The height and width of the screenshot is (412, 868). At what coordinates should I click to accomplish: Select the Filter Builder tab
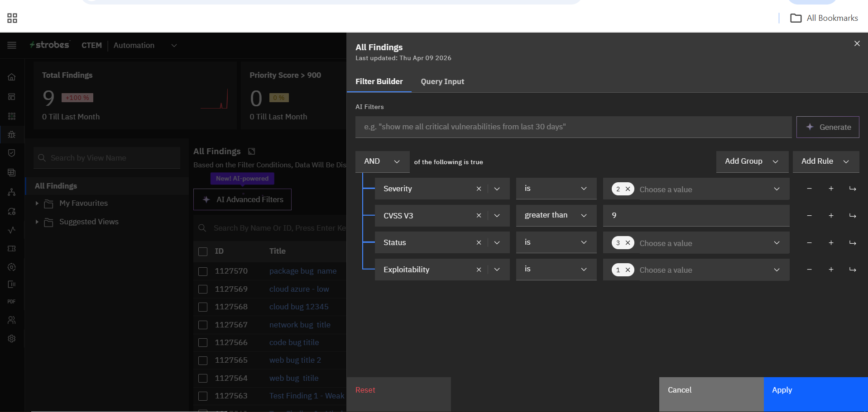[379, 81]
